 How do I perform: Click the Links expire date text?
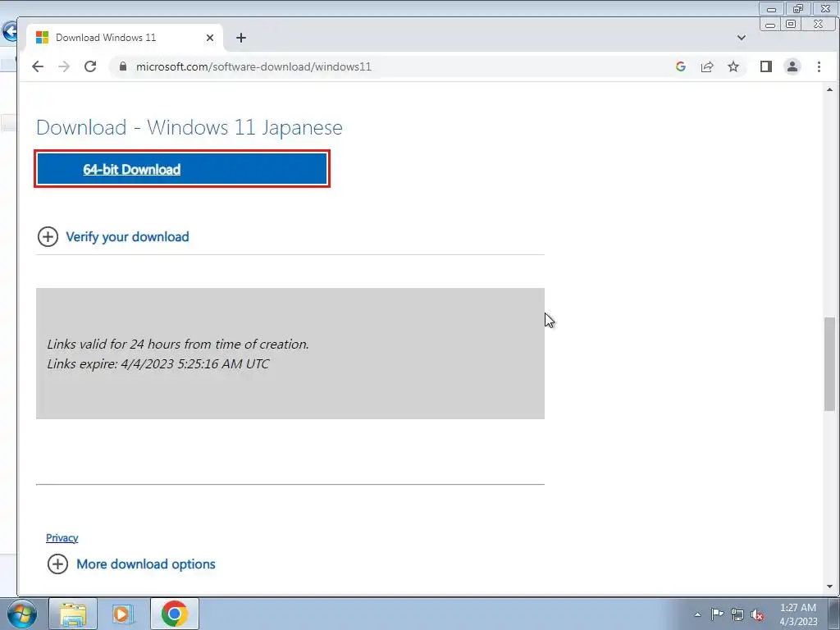[x=158, y=363]
